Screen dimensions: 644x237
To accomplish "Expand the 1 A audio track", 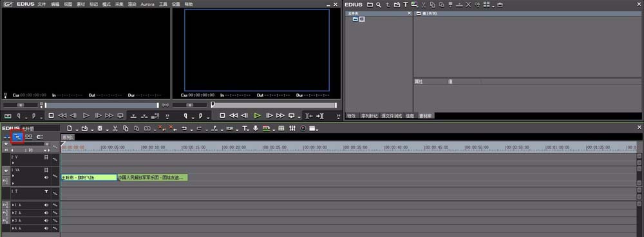I will point(13,205).
